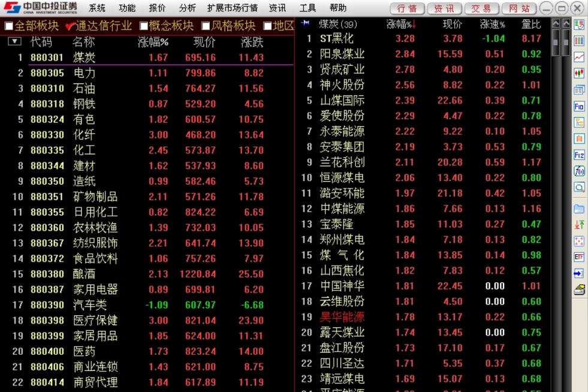Open the candlestick K-line chart icon
588x392 pixels.
579,73
